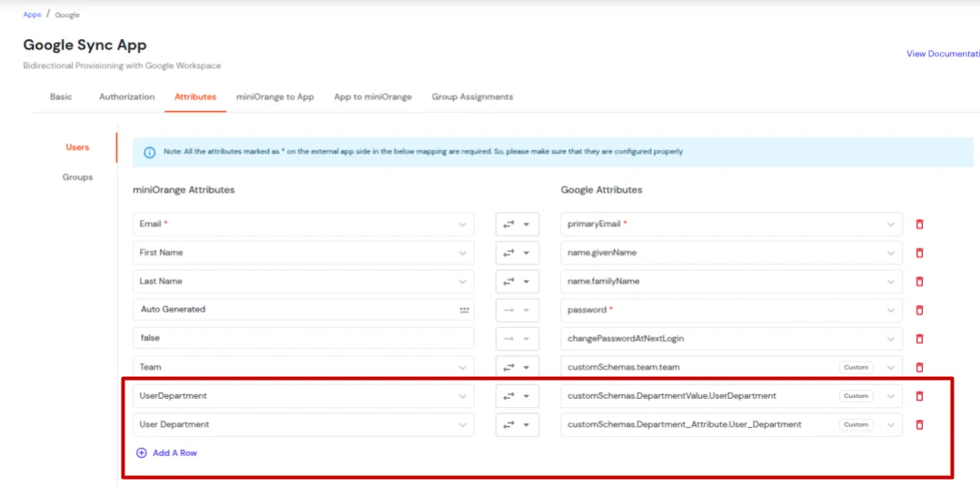Change sync direction for the User Department row

[x=518, y=424]
